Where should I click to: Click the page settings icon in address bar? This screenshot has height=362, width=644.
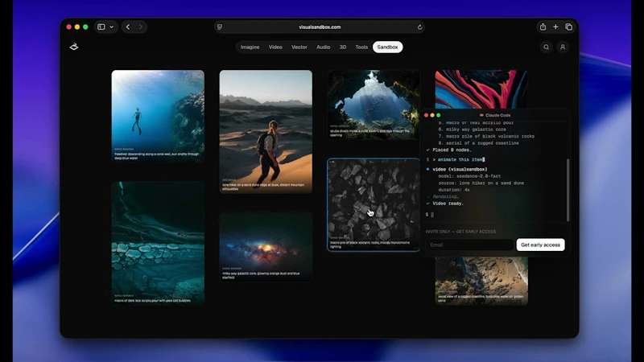[220, 27]
